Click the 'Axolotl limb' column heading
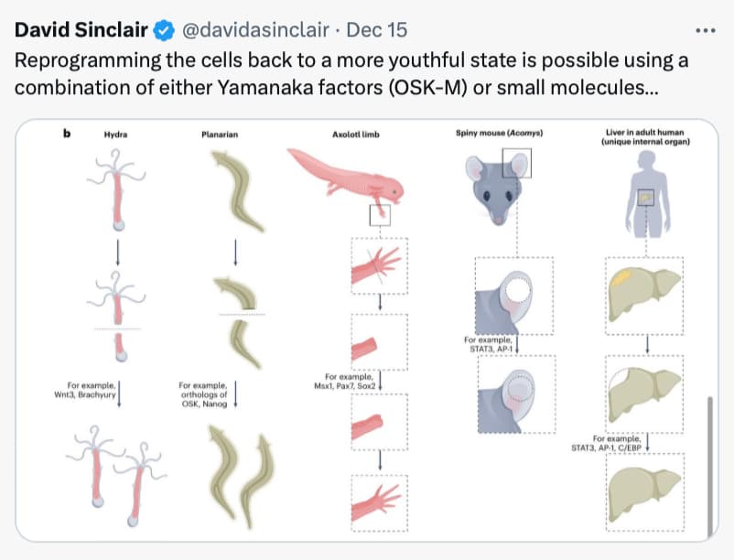The height and width of the screenshot is (560, 734). tap(356, 135)
